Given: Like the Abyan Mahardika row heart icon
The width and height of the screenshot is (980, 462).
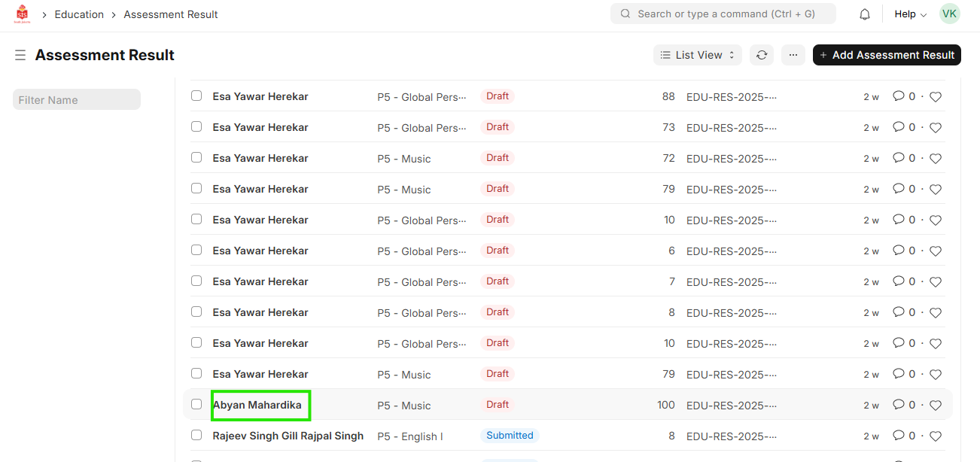Looking at the screenshot, I should pos(936,406).
